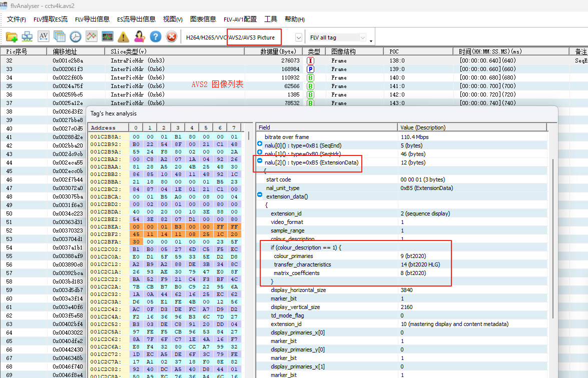
Task: Click the Pic序号 column header
Action: 24,51
